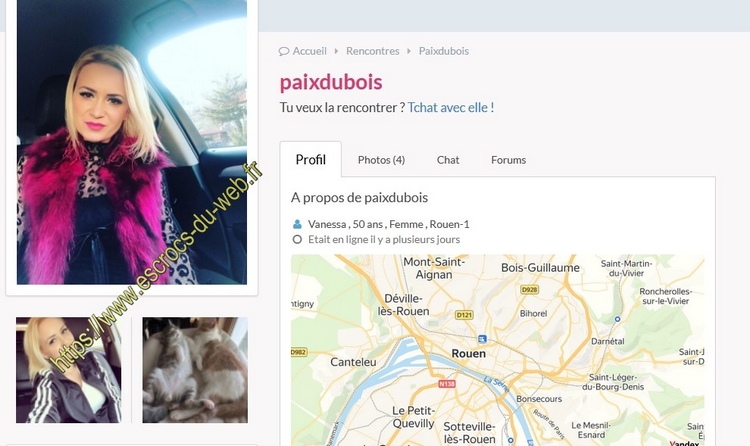
Task: Follow the Tchat avec elle link
Action: 451,107
